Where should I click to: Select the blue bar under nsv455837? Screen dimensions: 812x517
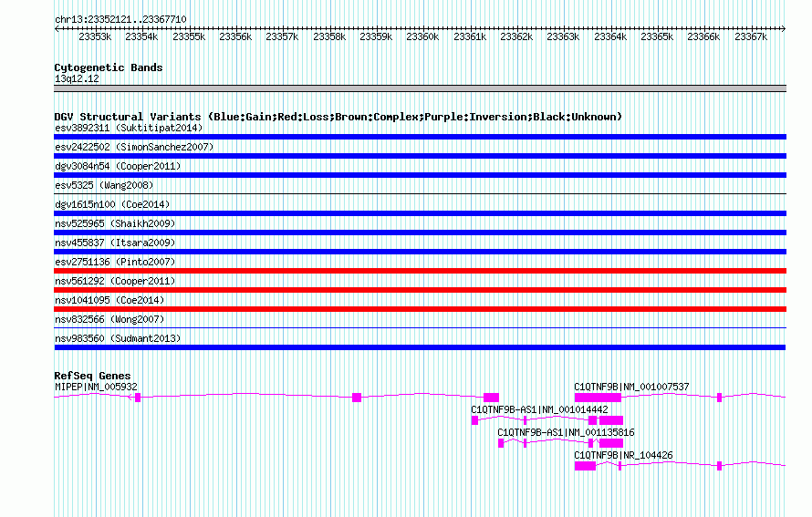[x=420, y=252]
